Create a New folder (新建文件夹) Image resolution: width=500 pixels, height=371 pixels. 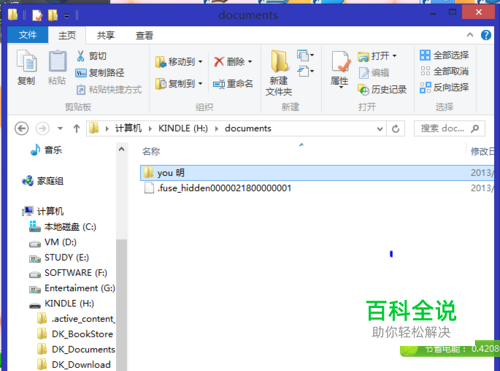click(x=279, y=73)
